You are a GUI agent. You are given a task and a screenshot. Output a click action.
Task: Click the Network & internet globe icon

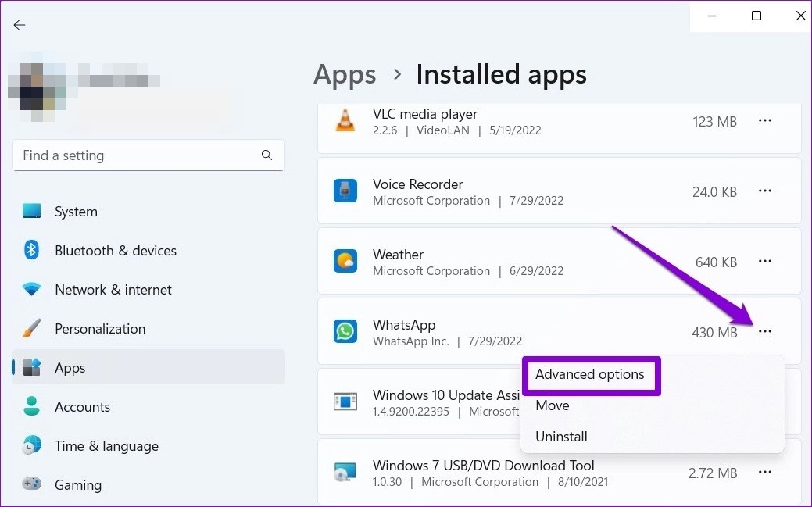click(x=32, y=289)
